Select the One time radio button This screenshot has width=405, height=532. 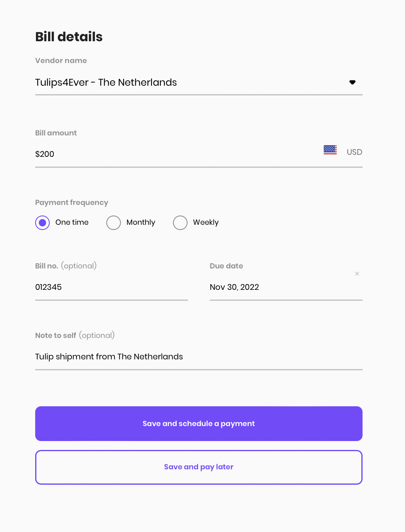click(x=42, y=223)
